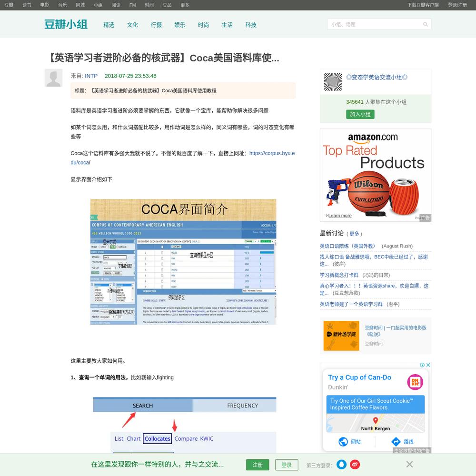476x476 pixels.
Task: Click the Dunkin' logo icon
Action: point(415,382)
